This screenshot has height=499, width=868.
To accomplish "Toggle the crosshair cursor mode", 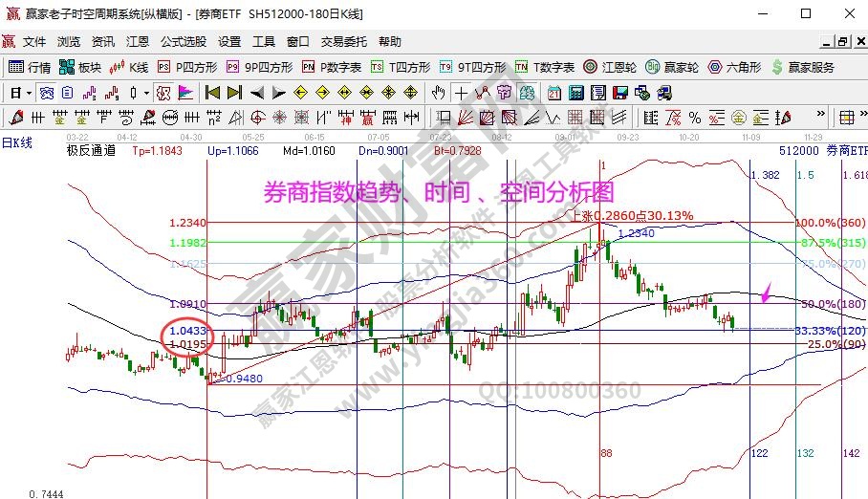I will click(x=462, y=93).
